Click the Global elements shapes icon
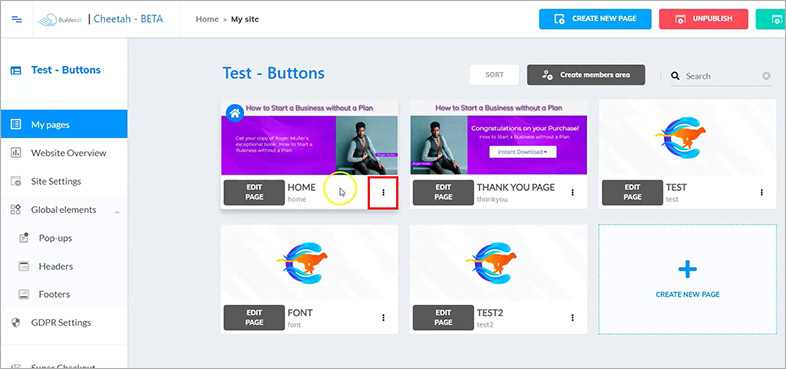The height and width of the screenshot is (369, 786). coord(16,210)
